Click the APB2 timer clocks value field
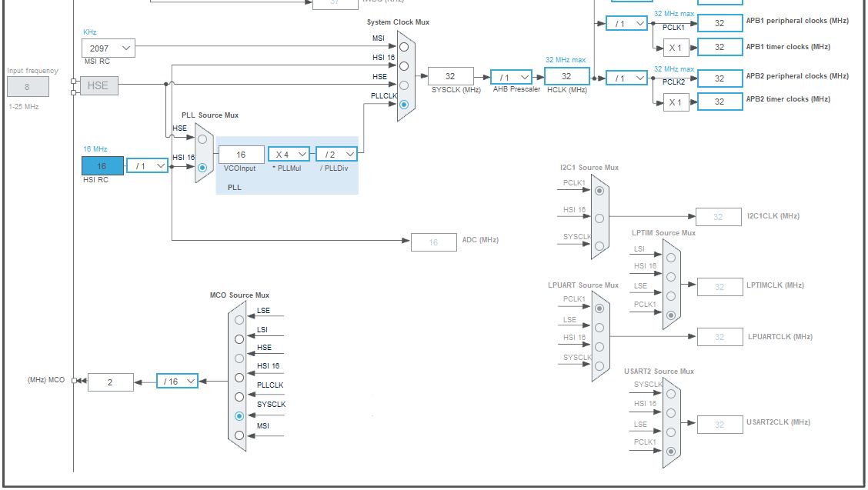Image resolution: width=868 pixels, height=490 pixels. tap(719, 102)
